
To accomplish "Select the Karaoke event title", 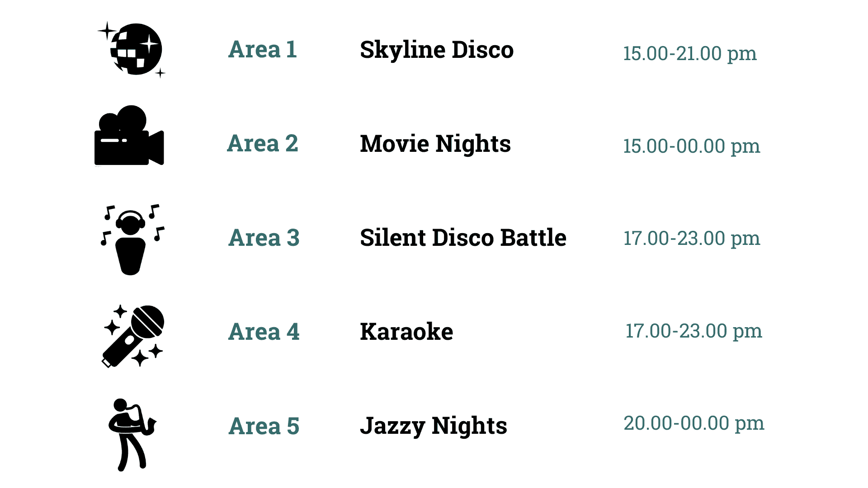I will coord(406,332).
